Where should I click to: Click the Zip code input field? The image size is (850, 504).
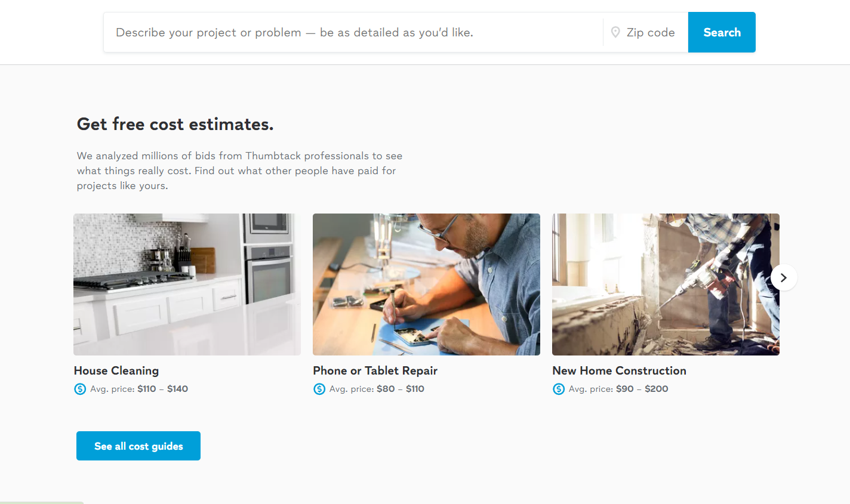point(651,32)
